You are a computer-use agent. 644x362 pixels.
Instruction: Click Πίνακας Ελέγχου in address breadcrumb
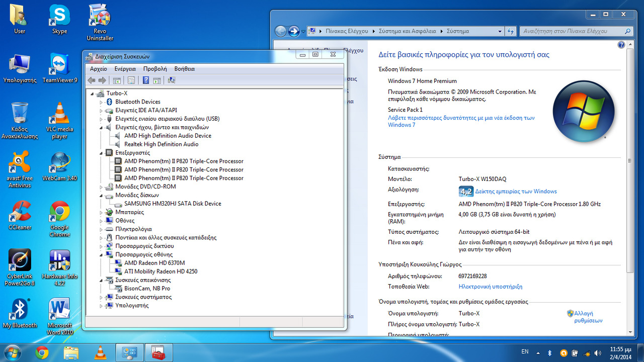(347, 31)
